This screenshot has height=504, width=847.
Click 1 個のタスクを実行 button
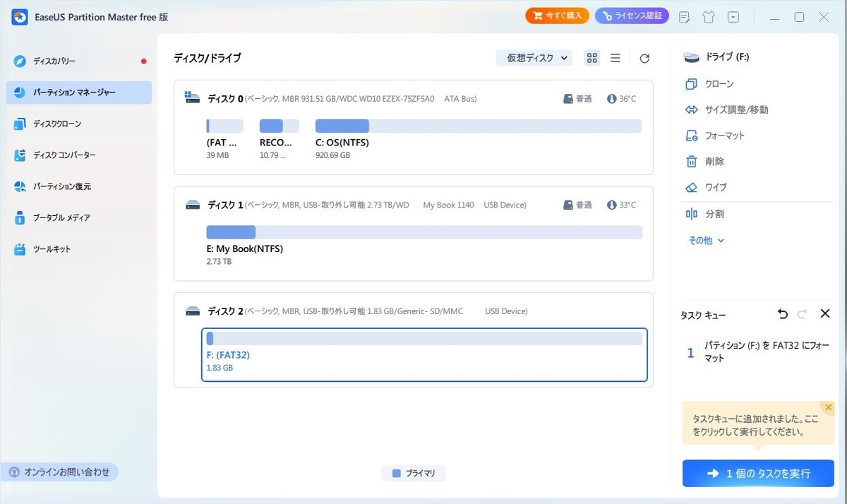coord(758,474)
